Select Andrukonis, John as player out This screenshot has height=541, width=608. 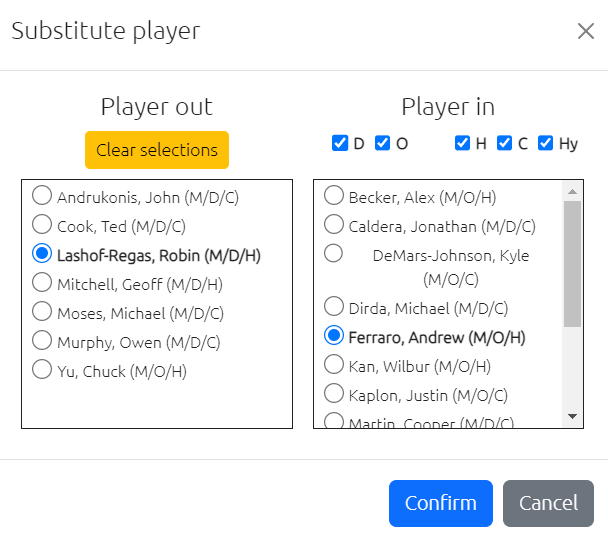42,195
